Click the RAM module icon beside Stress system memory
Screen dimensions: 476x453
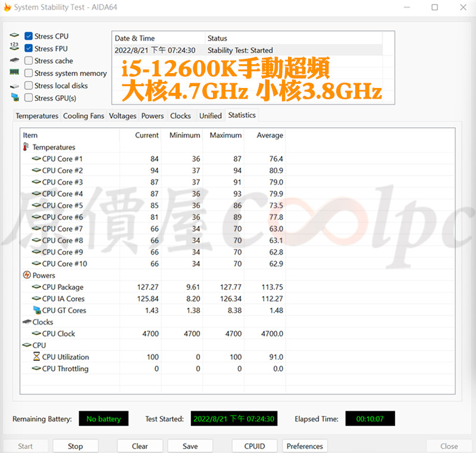coord(14,72)
